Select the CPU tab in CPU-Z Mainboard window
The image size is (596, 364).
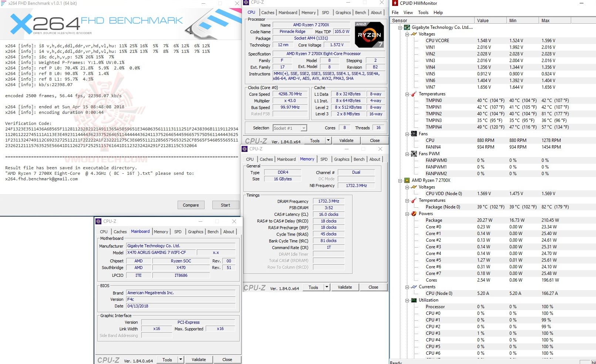pyautogui.click(x=104, y=232)
